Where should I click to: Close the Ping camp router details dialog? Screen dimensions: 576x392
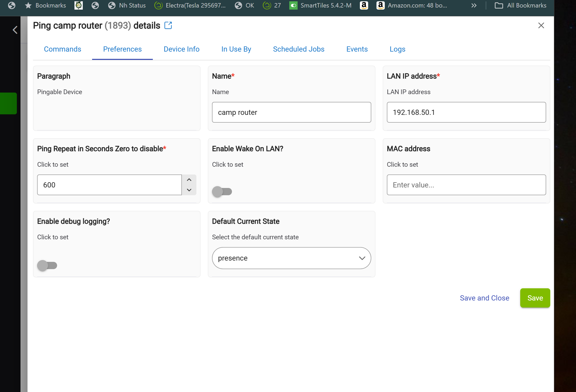point(541,25)
